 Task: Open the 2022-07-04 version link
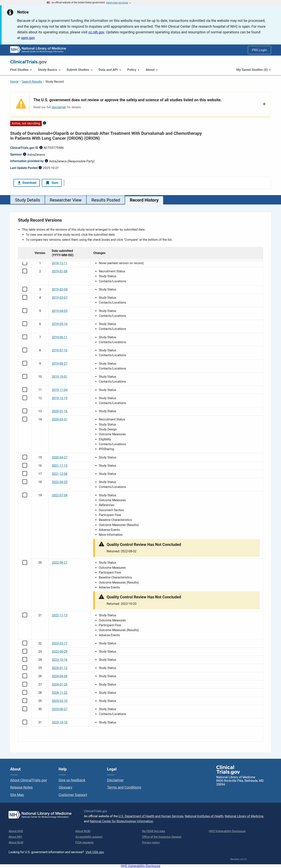[x=59, y=495]
